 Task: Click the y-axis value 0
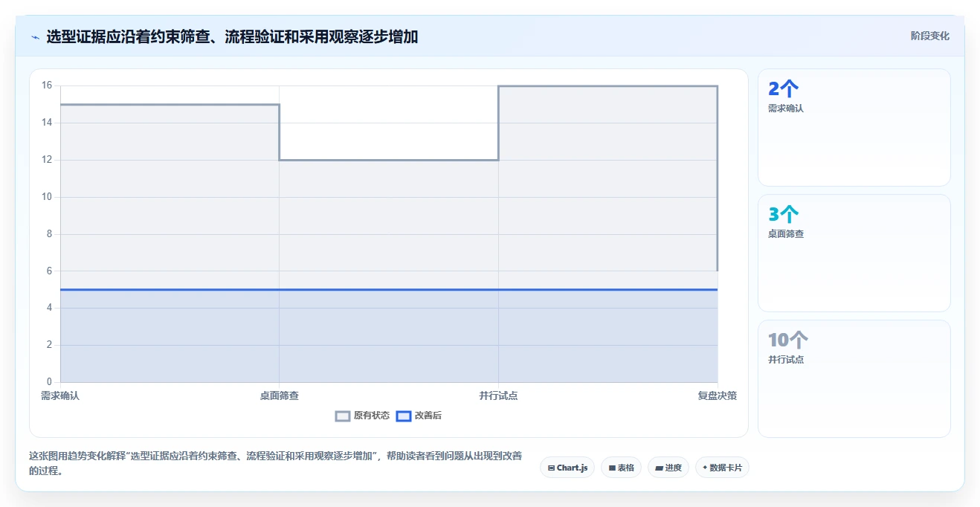tap(49, 382)
